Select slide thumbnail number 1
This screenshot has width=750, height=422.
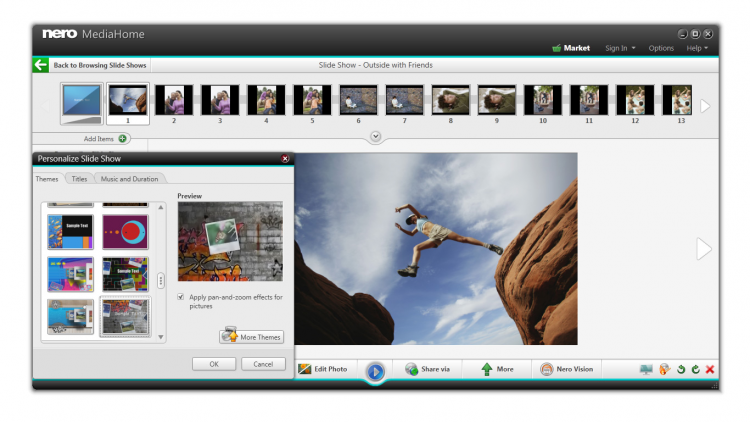pyautogui.click(x=128, y=103)
